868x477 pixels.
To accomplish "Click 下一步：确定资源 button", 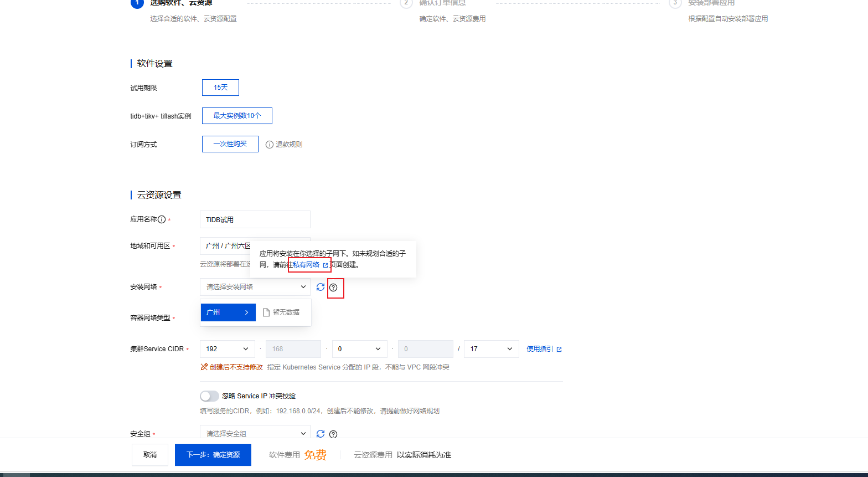I will pos(213,455).
